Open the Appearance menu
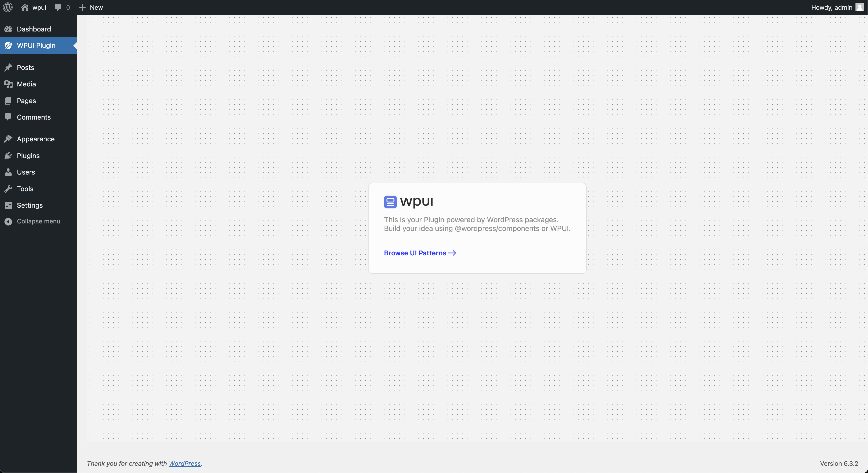Image resolution: width=868 pixels, height=473 pixels. 35,139
